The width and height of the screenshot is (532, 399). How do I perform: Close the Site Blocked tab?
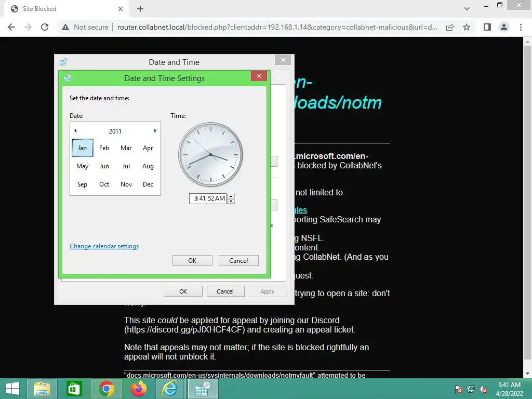(x=121, y=9)
